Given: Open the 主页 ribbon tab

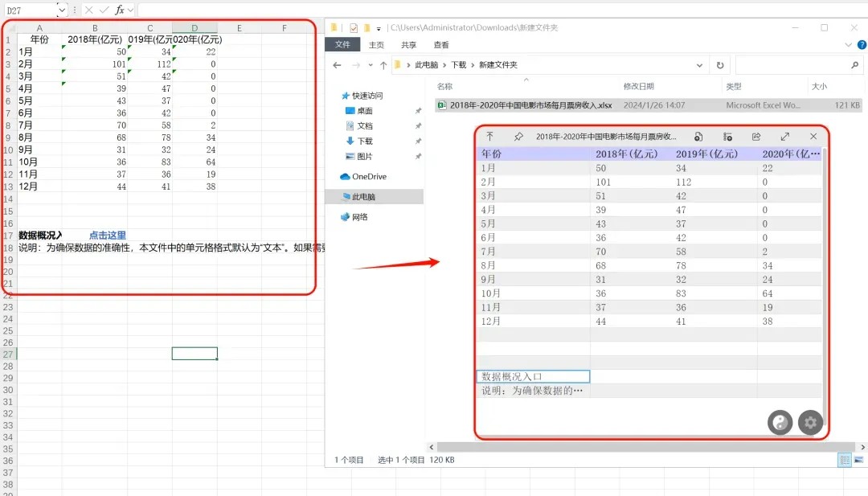Looking at the screenshot, I should 376,45.
